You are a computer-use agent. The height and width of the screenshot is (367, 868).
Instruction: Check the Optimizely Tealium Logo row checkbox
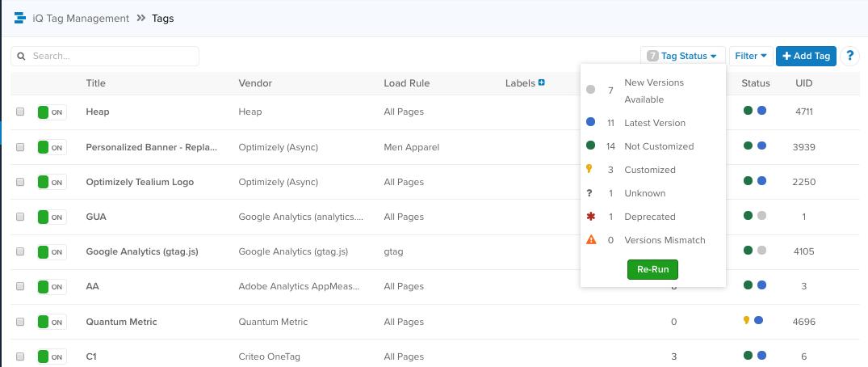20,182
